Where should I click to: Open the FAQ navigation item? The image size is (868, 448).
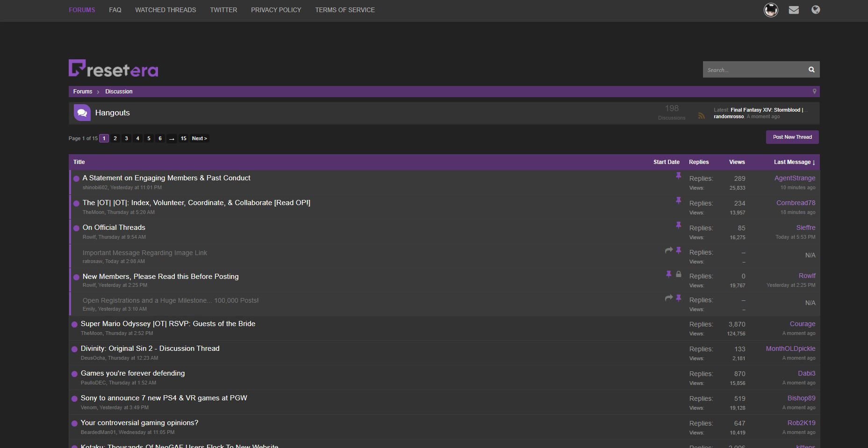pos(115,10)
